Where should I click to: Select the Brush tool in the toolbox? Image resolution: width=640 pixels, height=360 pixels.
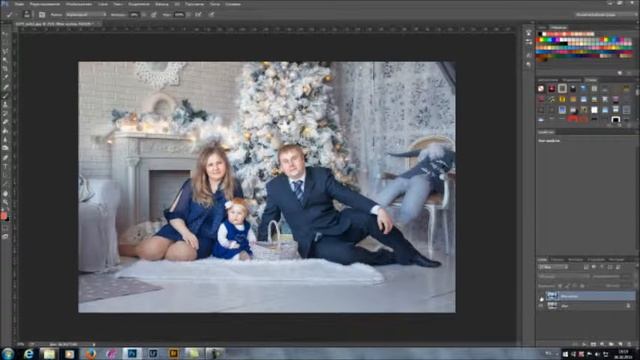tap(5, 96)
